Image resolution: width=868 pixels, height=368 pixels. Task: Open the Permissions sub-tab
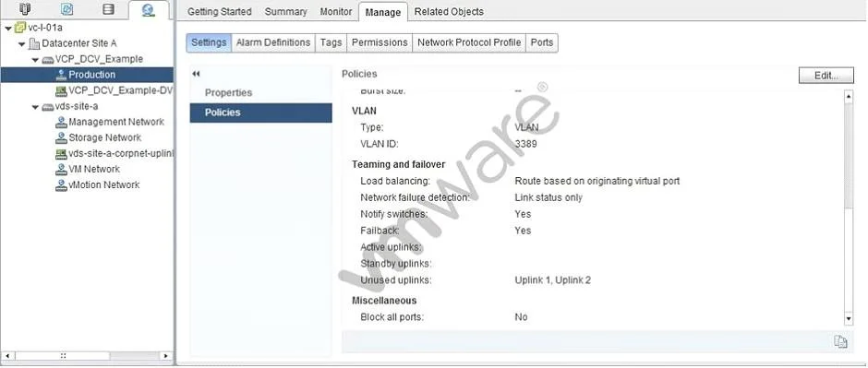click(x=380, y=42)
